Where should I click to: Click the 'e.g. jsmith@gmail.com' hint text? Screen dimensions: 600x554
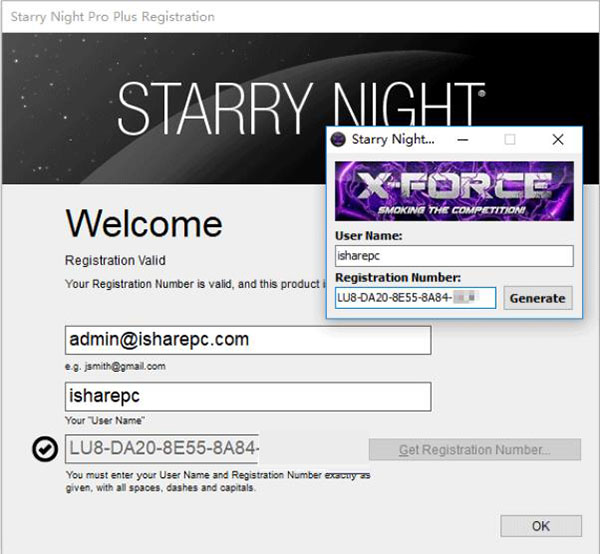pos(115,366)
